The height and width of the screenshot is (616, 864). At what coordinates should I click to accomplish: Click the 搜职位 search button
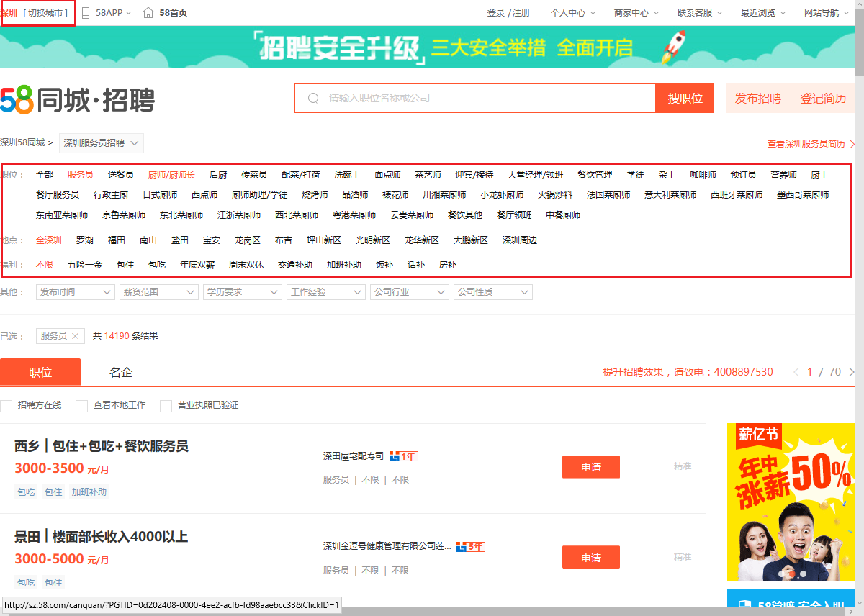coord(685,99)
